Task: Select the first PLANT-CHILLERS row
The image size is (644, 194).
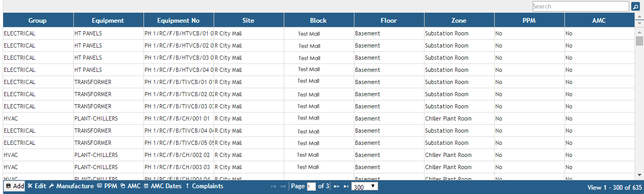Action: [319, 118]
